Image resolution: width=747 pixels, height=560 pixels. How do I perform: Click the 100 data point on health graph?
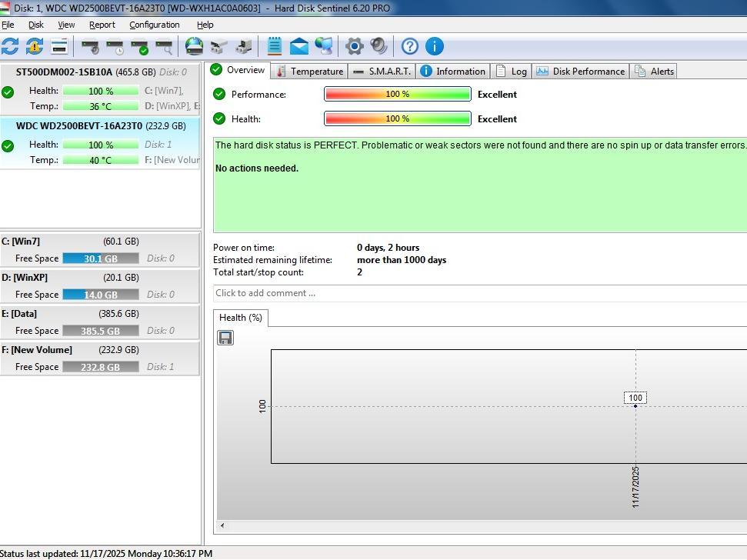pyautogui.click(x=635, y=405)
